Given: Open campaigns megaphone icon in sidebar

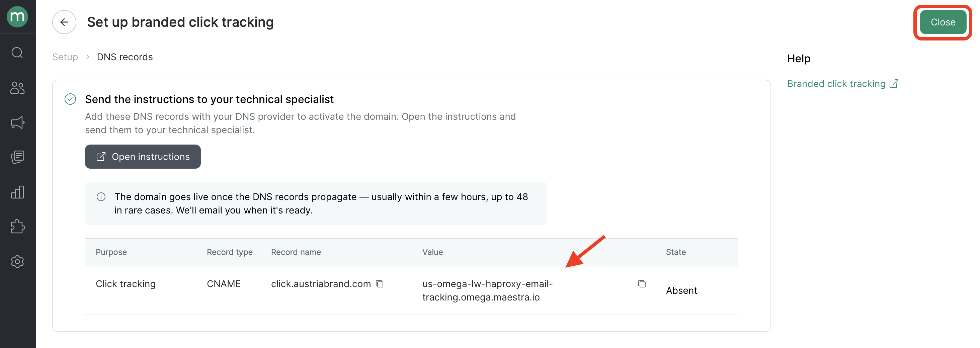Looking at the screenshot, I should click(x=17, y=122).
